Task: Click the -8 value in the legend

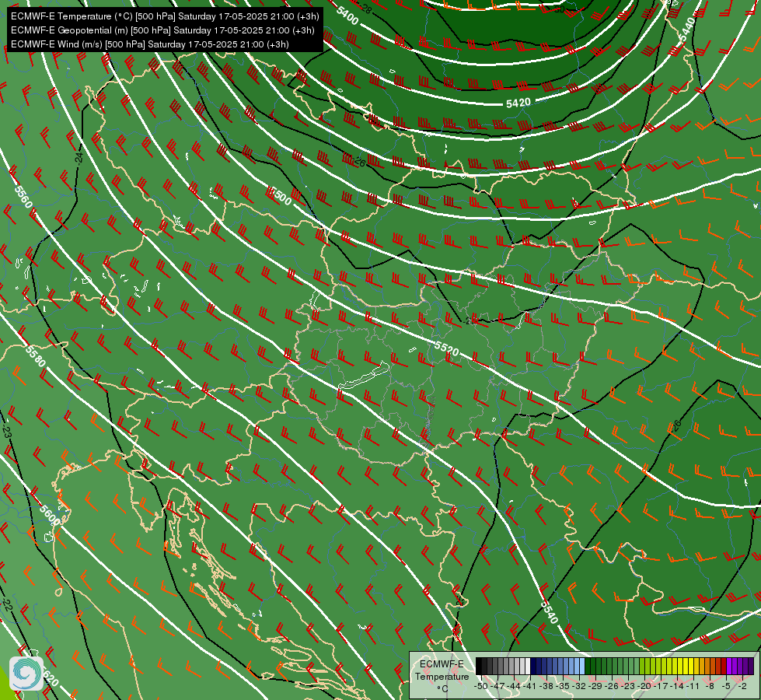Action: pos(710,686)
